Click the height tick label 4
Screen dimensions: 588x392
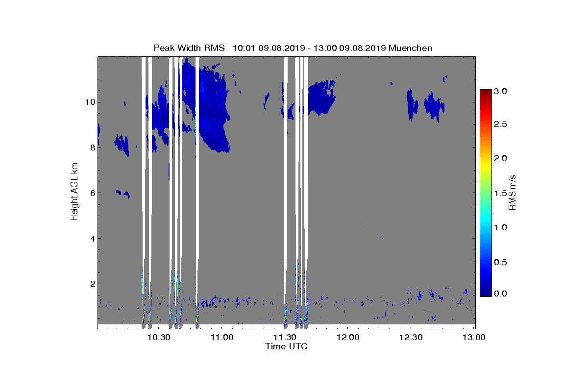tap(92, 239)
